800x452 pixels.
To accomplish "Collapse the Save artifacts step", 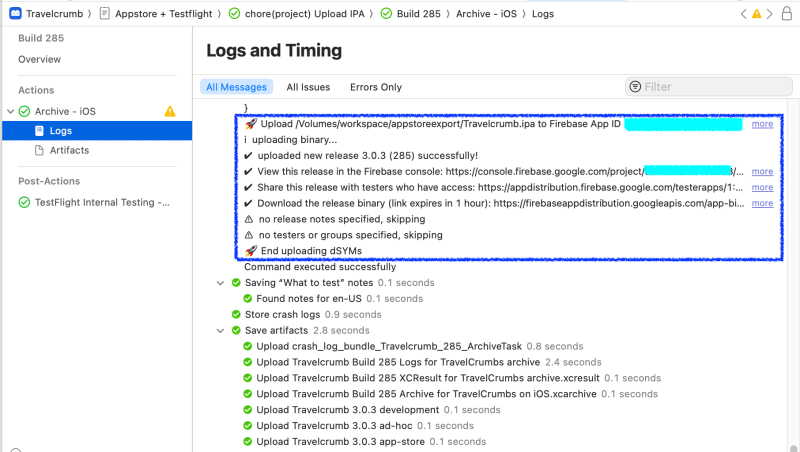I will click(x=221, y=330).
